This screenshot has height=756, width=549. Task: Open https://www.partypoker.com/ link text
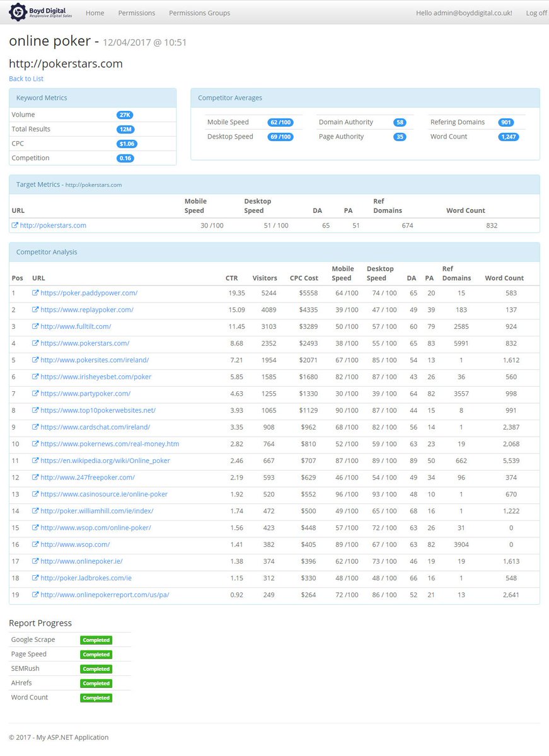tap(85, 394)
